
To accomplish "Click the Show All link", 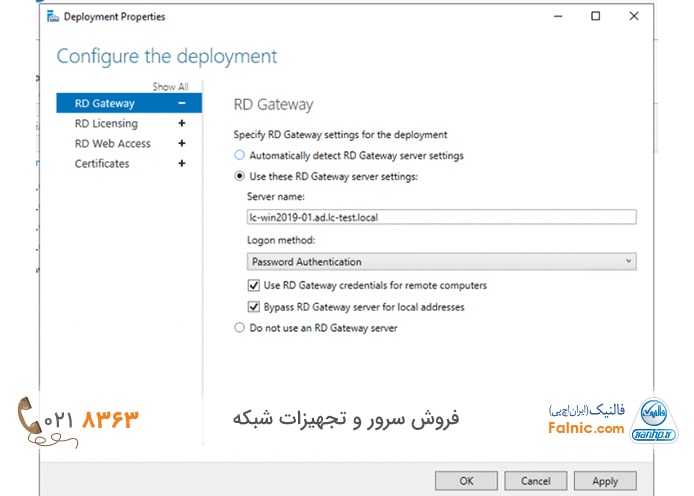I will click(x=170, y=87).
